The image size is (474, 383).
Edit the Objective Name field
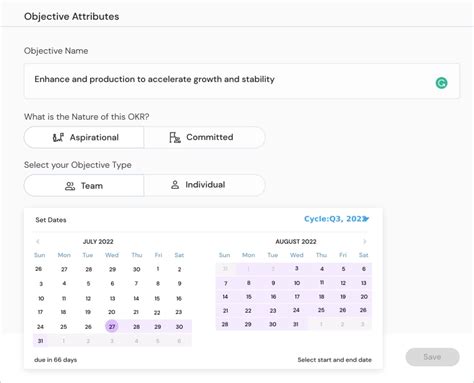(x=242, y=81)
